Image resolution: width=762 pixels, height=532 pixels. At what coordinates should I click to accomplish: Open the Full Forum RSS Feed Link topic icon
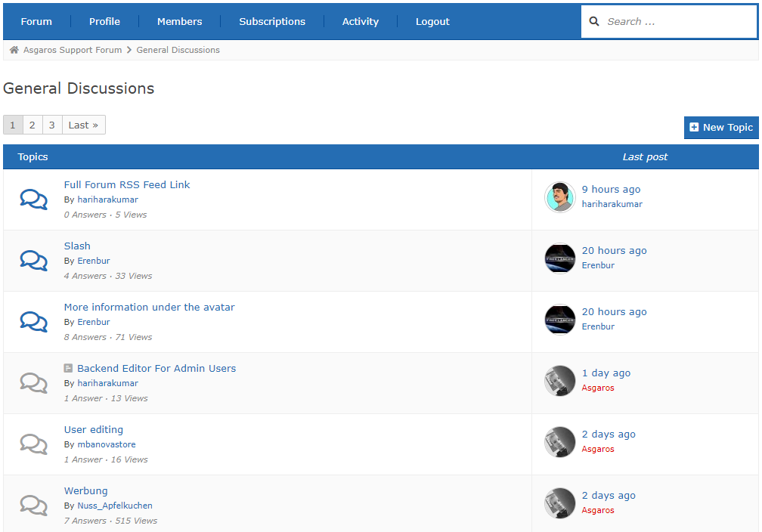click(x=33, y=199)
